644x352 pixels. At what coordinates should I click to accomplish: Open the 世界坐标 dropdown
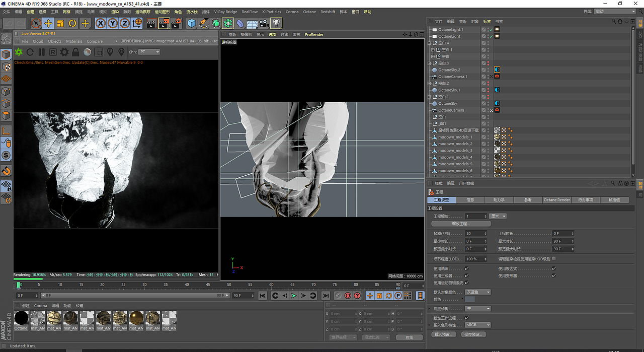[343, 337]
